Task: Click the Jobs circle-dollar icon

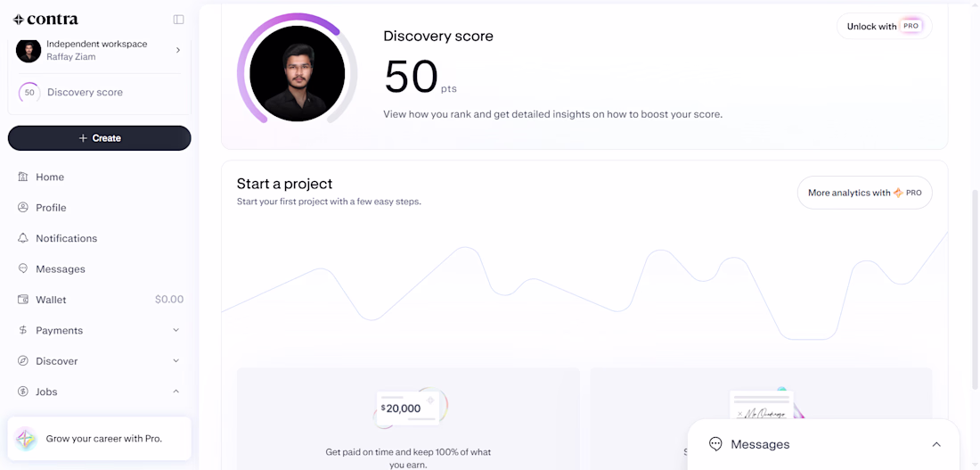Action: pos(23,392)
